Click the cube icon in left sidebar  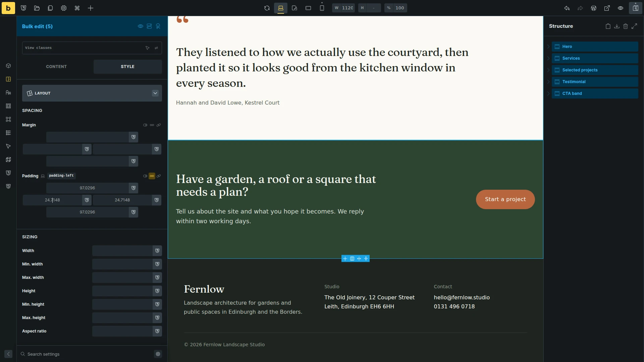[x=8, y=66]
